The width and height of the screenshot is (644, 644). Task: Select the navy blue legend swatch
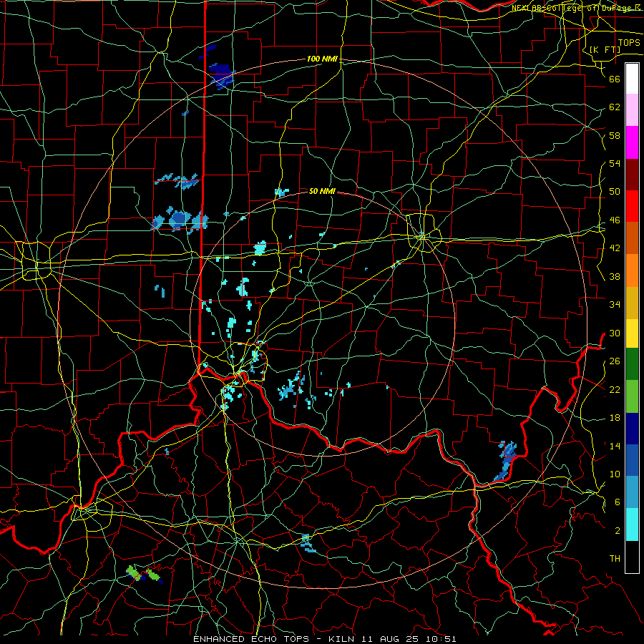(632, 429)
